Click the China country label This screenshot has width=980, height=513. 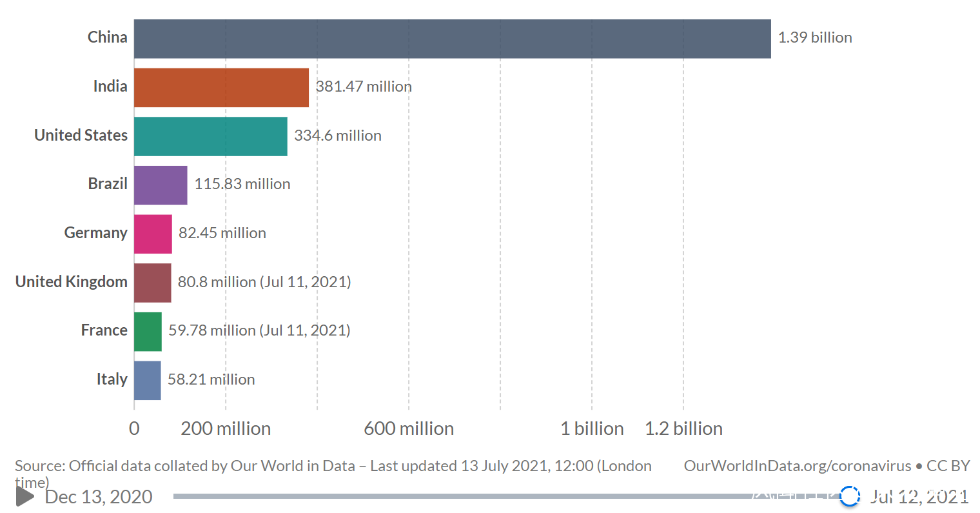pos(108,37)
